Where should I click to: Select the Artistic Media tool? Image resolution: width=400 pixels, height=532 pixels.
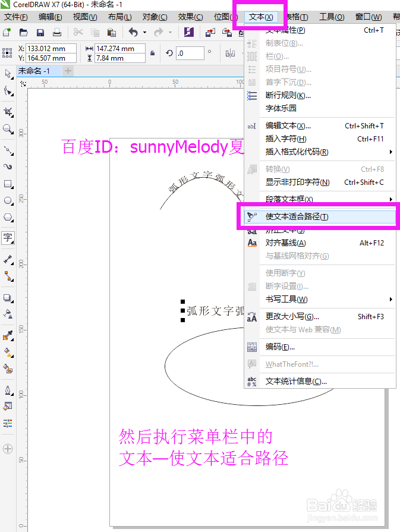(8, 166)
